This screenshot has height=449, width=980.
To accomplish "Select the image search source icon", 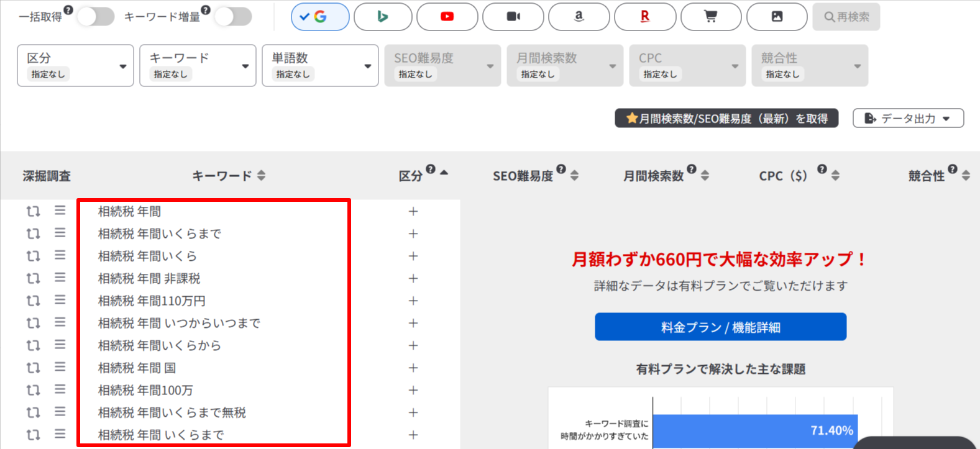I will [x=777, y=17].
